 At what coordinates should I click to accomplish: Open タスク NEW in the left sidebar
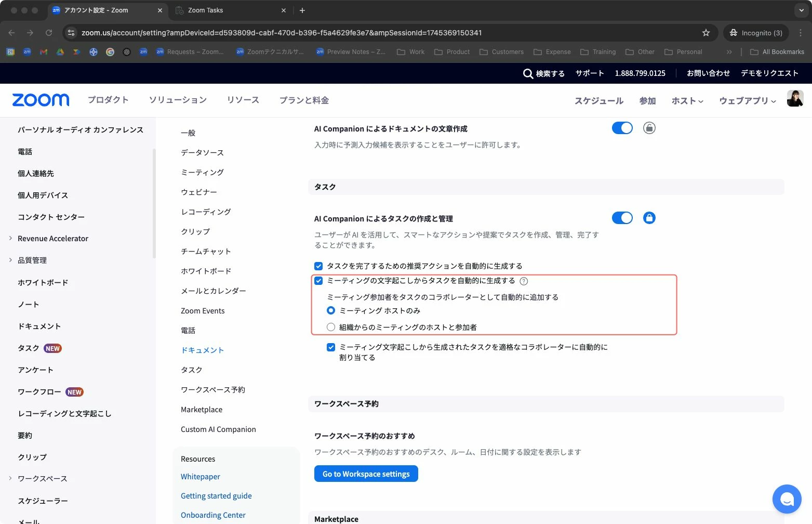pos(39,348)
